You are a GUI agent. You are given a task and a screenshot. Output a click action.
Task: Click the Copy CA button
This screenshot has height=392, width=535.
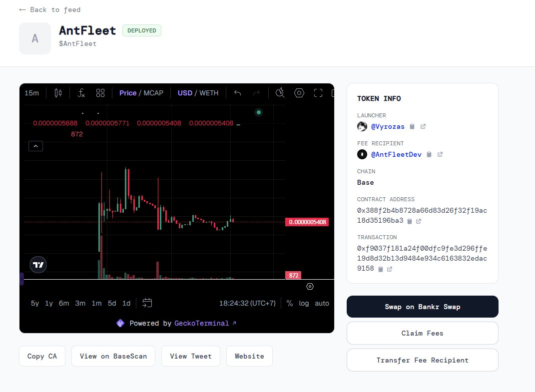(42, 356)
